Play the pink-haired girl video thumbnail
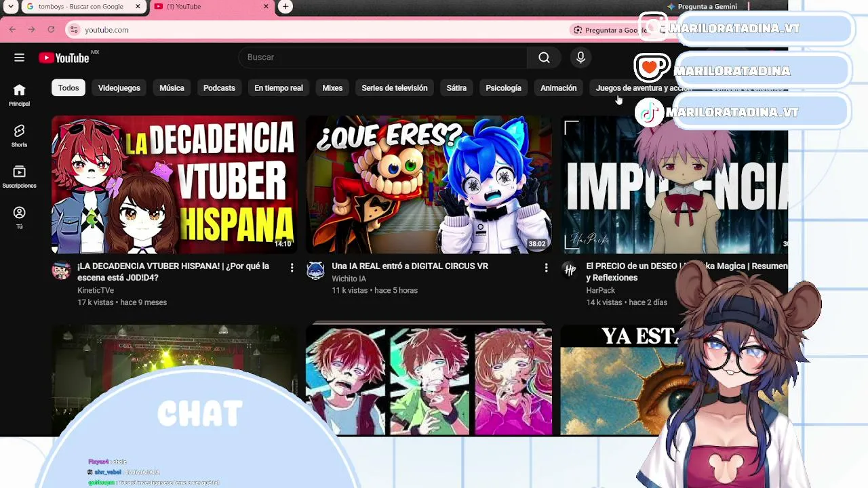 [674, 185]
